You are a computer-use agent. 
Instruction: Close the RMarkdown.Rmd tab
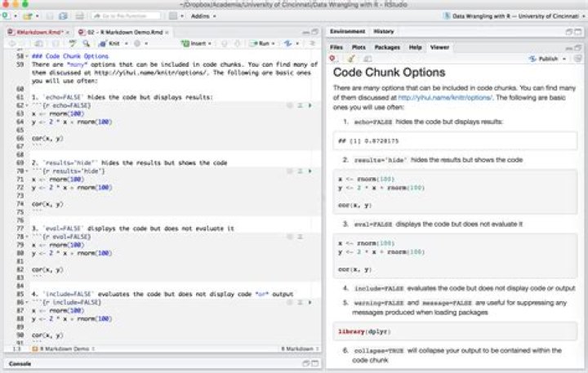(68, 33)
